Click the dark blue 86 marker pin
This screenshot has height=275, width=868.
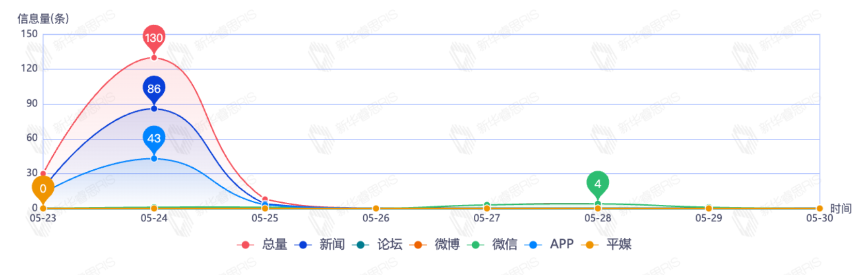[154, 89]
